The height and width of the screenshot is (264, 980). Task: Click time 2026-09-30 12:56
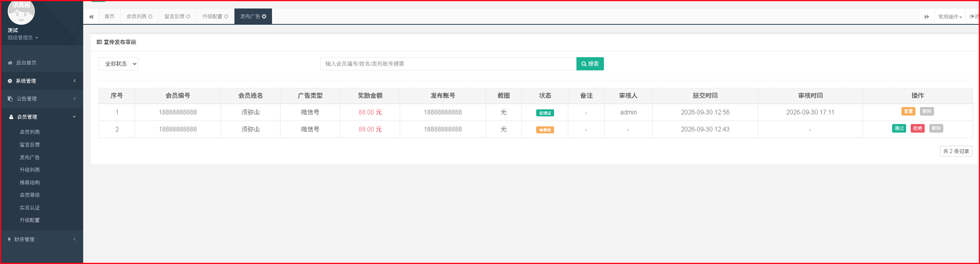705,112
